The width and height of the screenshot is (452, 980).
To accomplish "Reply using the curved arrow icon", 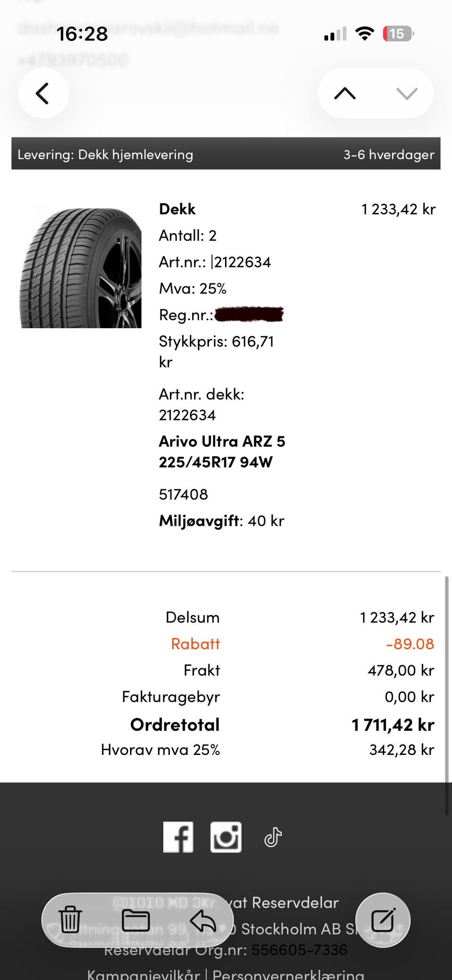I will 203,920.
